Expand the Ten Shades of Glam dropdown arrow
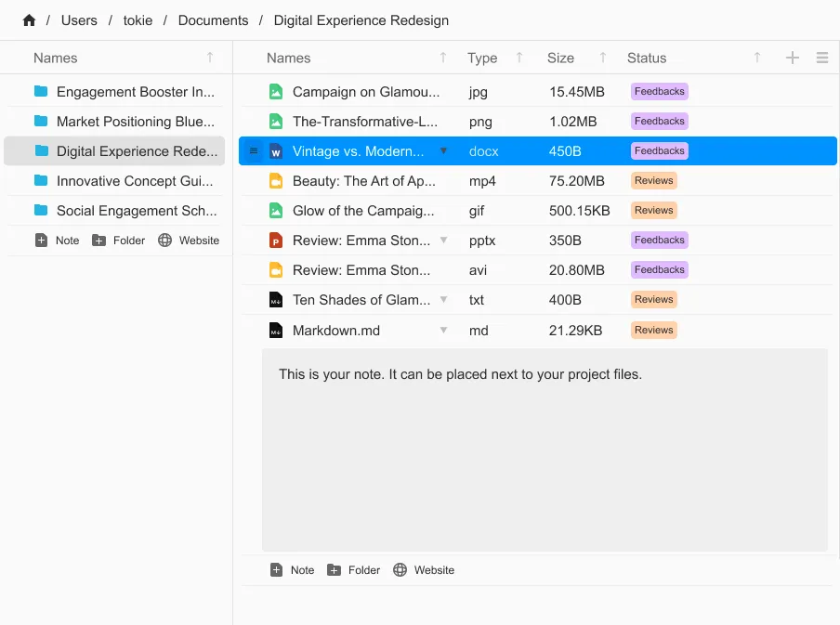Screen dimensions: 840x625 [443, 300]
